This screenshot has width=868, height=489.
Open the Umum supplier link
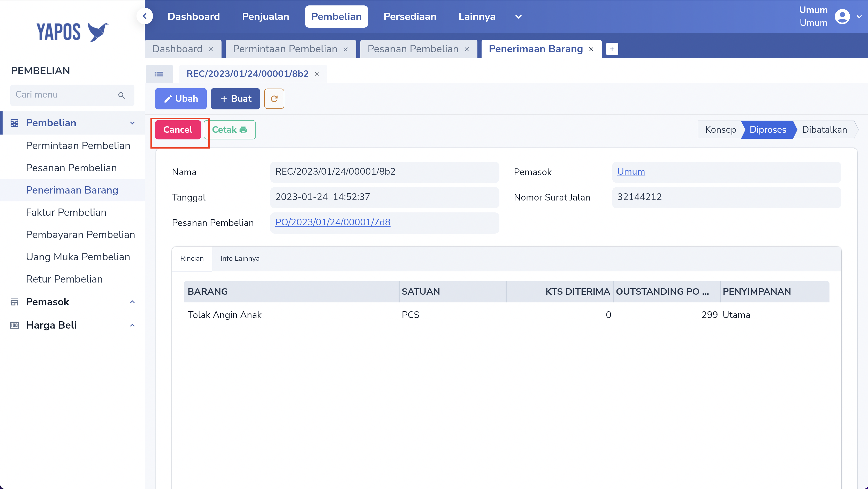pos(631,171)
